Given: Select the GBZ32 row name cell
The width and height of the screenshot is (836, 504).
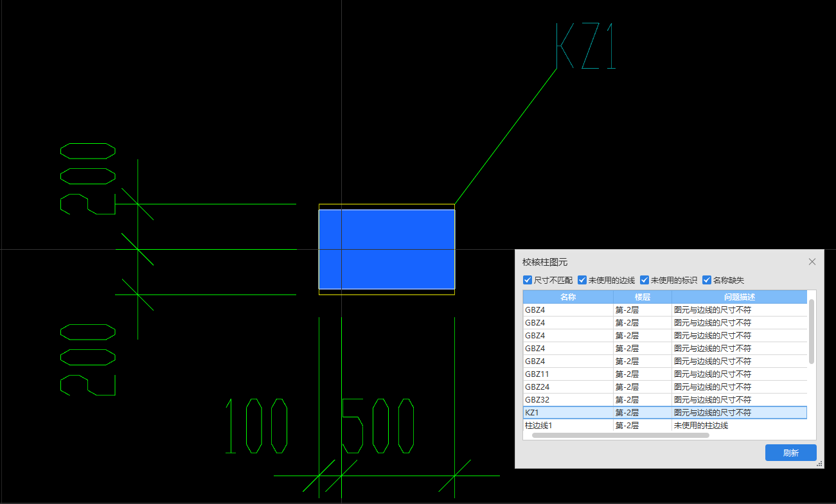Looking at the screenshot, I should click(x=568, y=400).
